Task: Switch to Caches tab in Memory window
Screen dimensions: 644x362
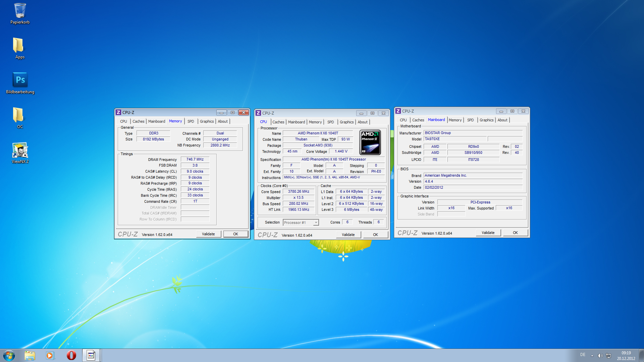Action: coord(138,121)
